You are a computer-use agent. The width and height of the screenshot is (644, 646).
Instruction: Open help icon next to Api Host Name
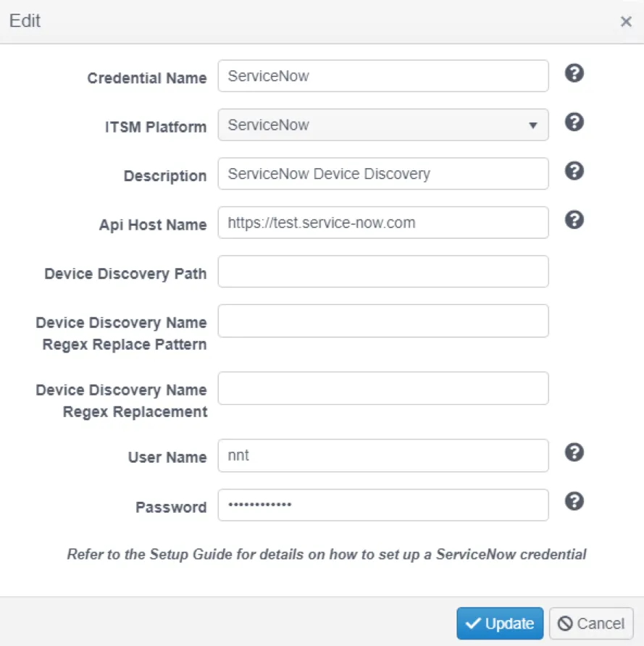pos(574,220)
